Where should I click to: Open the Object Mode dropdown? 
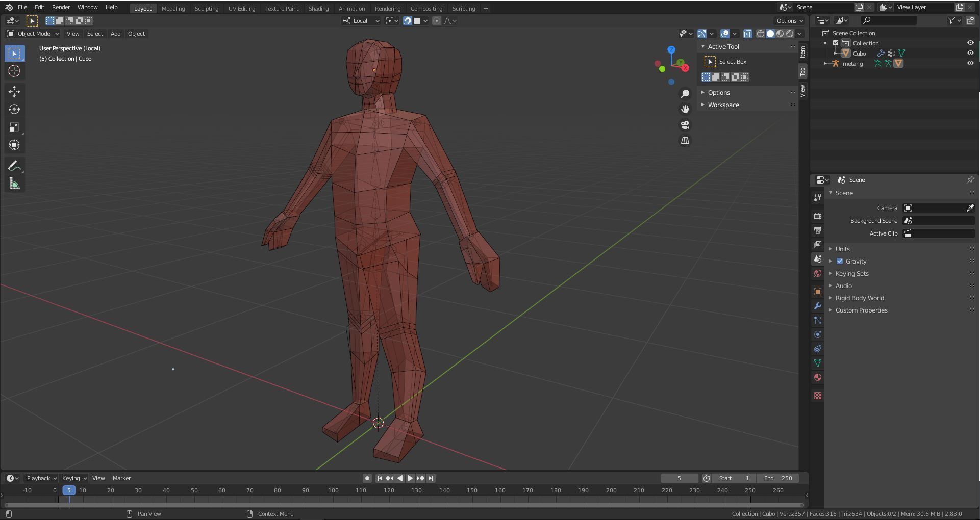pos(33,34)
